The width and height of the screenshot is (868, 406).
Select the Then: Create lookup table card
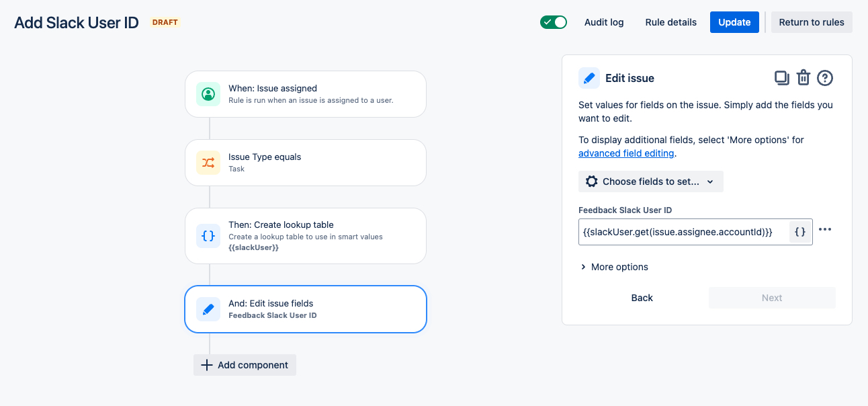(306, 236)
